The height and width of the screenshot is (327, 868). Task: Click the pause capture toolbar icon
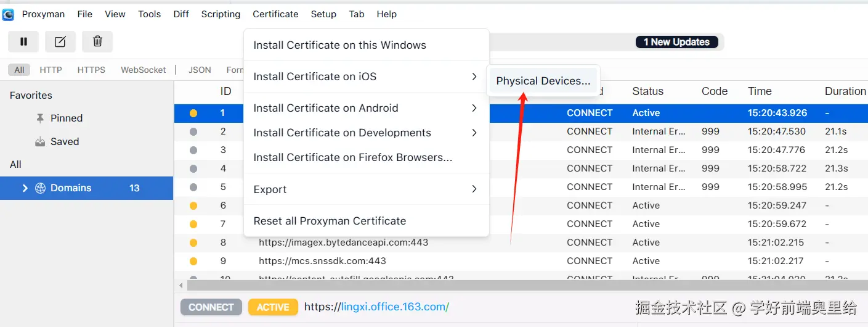pyautogui.click(x=23, y=42)
